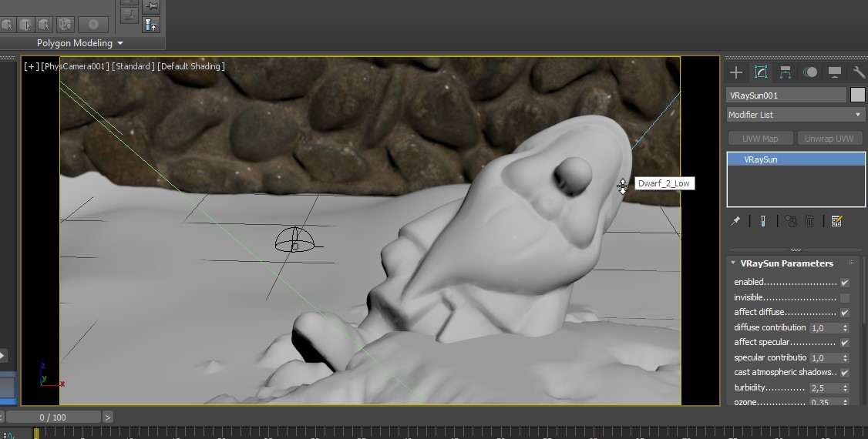Viewport: 868px width, 439px height.
Task: Expand the Polygon Modeling ribbon dropdown
Action: [119, 43]
